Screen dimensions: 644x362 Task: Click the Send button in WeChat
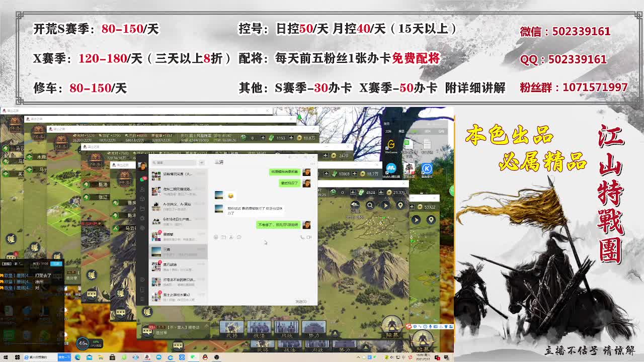click(x=301, y=301)
